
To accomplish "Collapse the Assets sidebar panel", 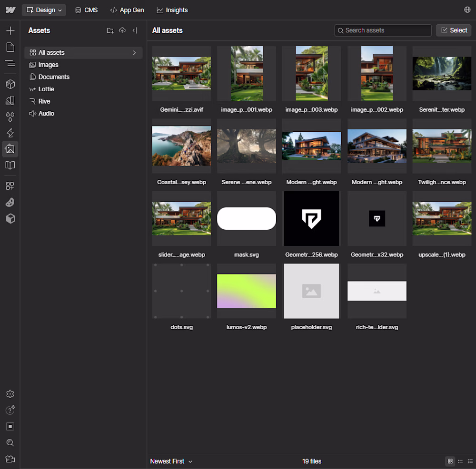I will [135, 30].
